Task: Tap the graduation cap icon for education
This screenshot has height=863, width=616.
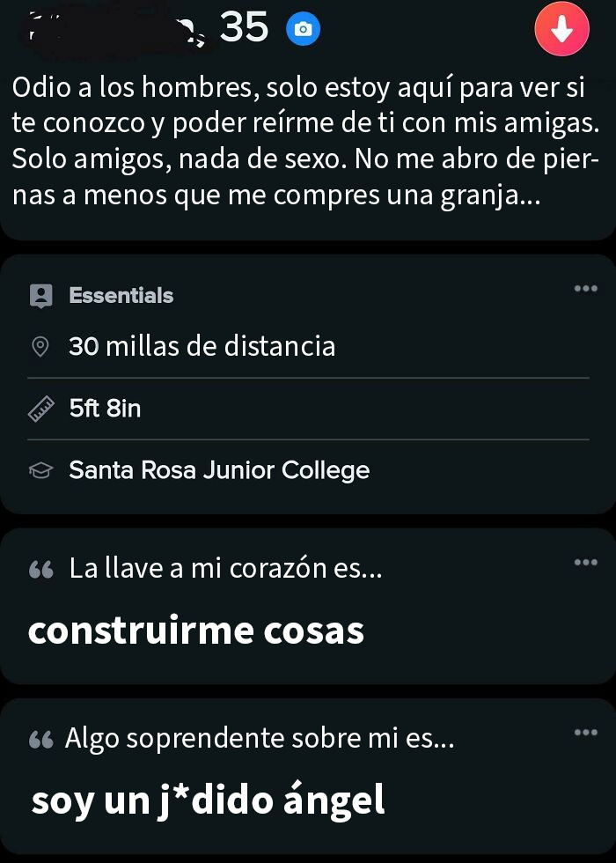Action: click(x=40, y=469)
